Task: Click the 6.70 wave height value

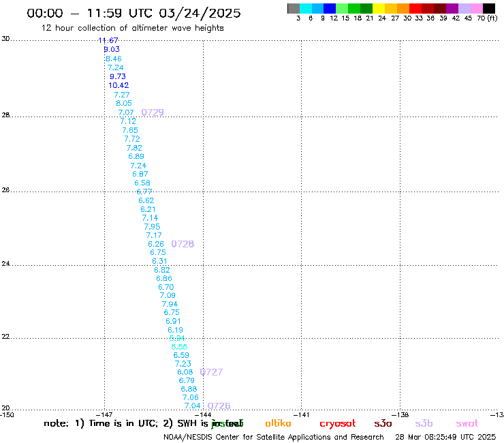Action: click(x=166, y=287)
